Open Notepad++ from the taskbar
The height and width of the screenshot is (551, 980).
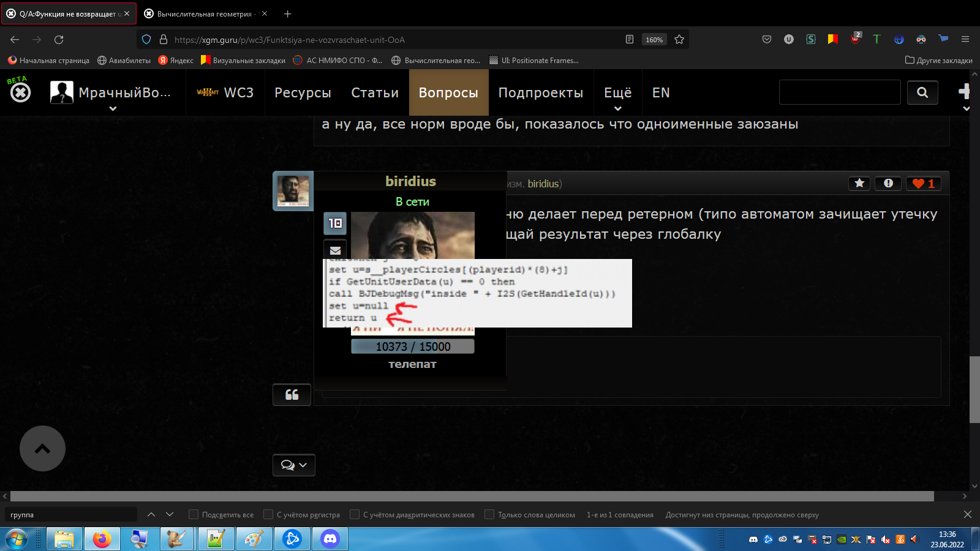point(216,539)
